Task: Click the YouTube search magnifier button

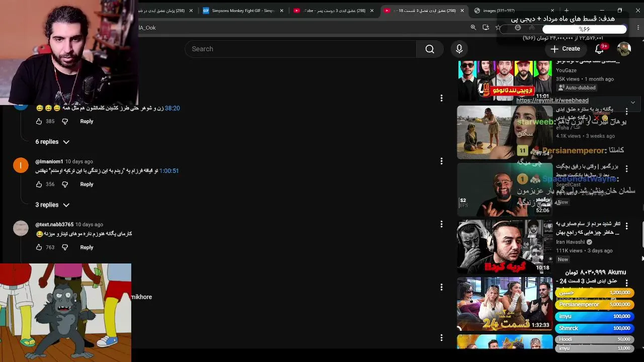Action: click(x=430, y=49)
